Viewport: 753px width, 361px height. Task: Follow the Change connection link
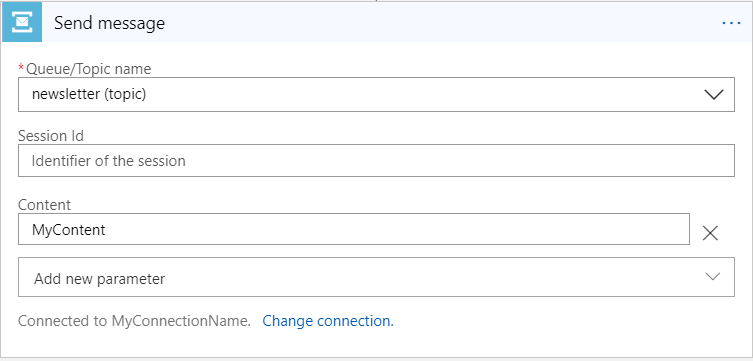(x=328, y=321)
